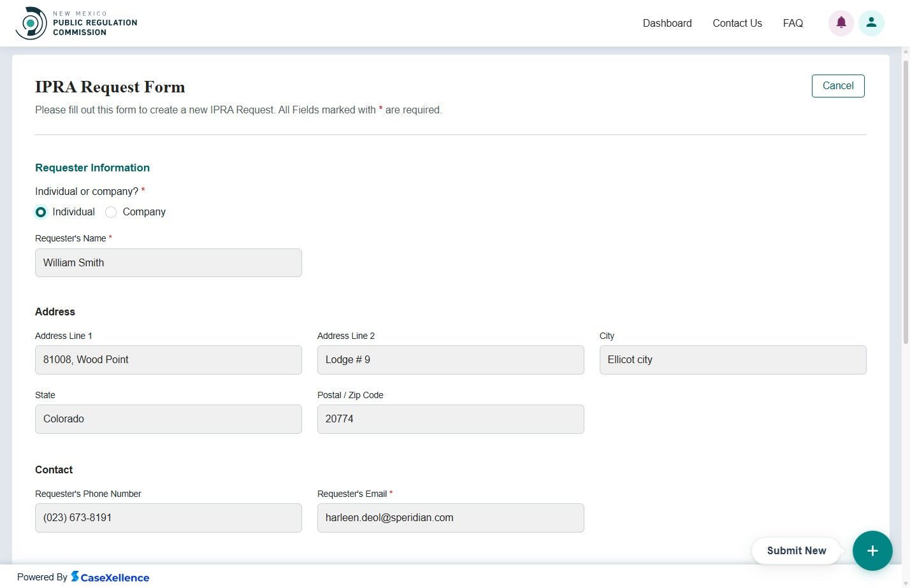910x588 pixels.
Task: Open the Contact Us page
Action: (x=737, y=23)
